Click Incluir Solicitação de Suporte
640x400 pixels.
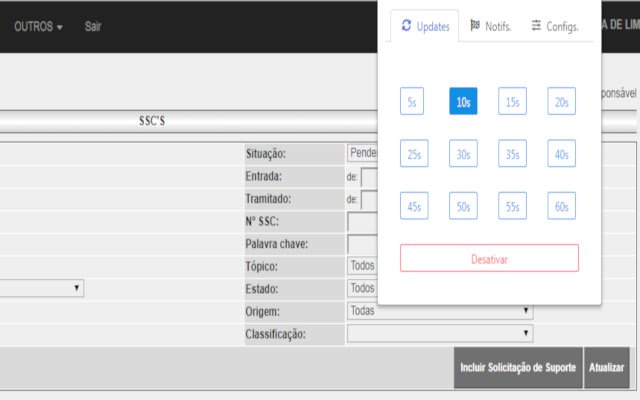[x=518, y=368]
